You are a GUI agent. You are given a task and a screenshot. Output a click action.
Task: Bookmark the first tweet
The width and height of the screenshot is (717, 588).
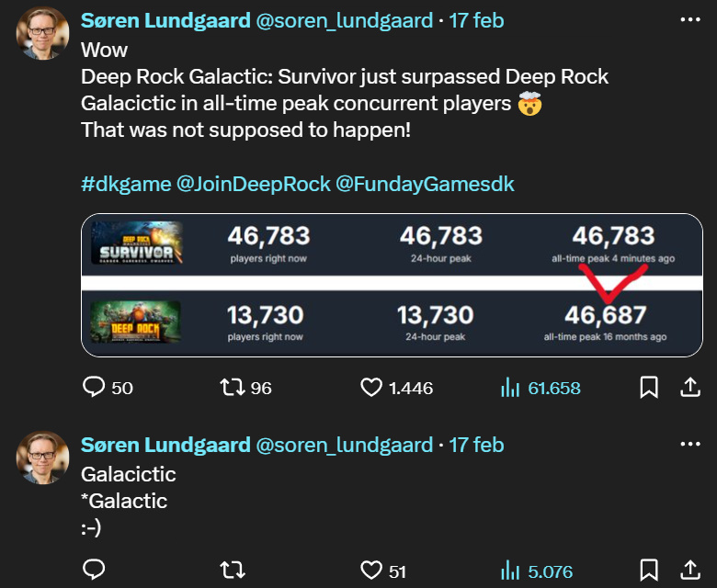pos(649,388)
